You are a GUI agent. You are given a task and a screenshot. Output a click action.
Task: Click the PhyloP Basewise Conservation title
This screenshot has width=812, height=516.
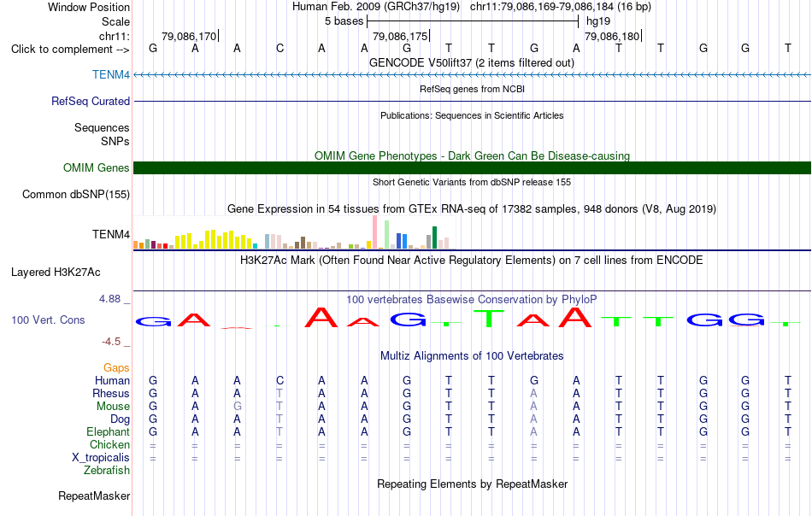tap(471, 299)
